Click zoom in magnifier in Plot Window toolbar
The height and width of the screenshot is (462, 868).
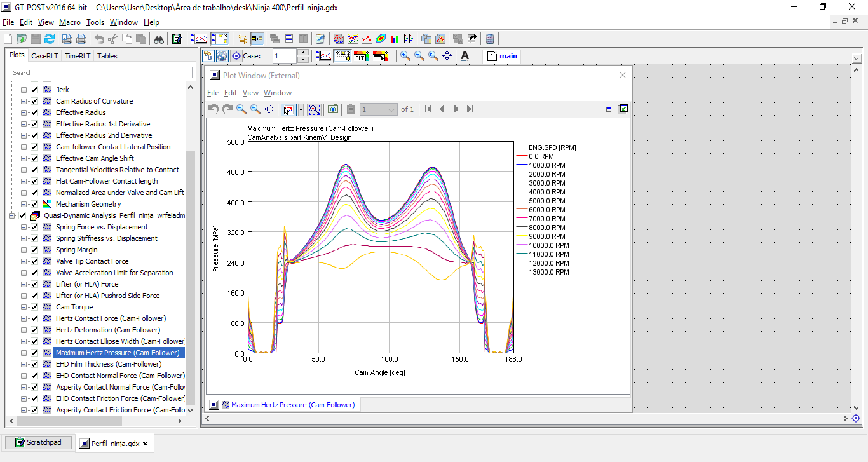[x=241, y=109]
